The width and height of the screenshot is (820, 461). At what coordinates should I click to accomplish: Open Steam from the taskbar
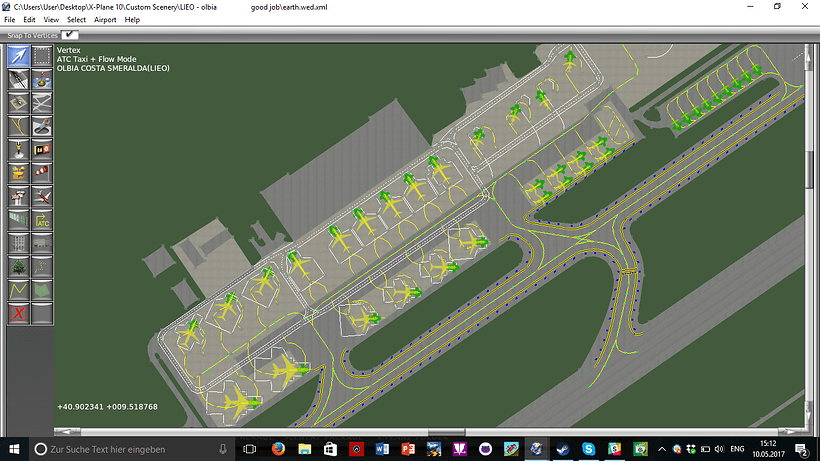563,449
